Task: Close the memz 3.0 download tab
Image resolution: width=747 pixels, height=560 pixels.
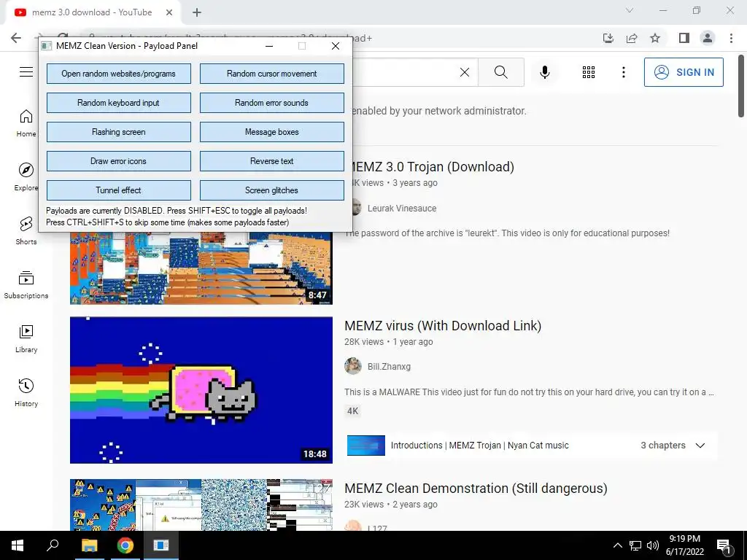Action: [x=169, y=12]
